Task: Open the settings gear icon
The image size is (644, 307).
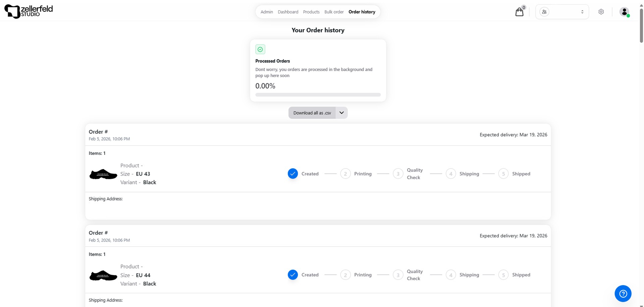Action: (601, 12)
